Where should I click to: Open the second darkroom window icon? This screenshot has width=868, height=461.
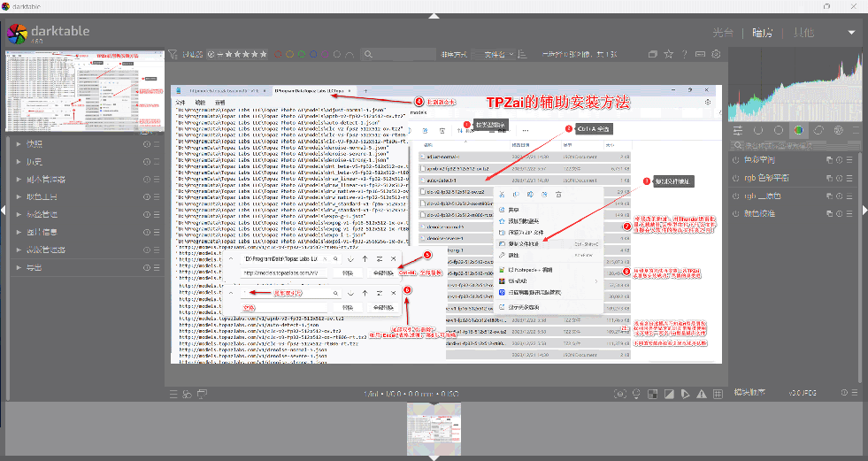pyautogui.click(x=202, y=394)
